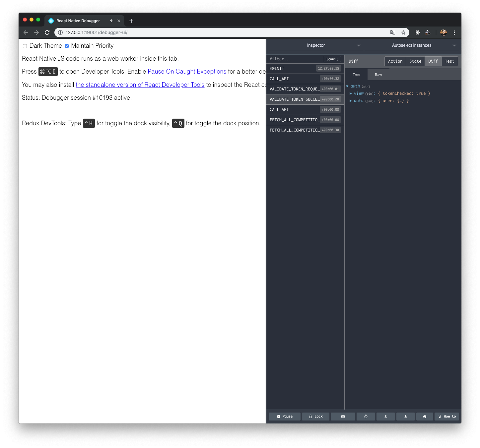Switch to the Test tab

449,61
